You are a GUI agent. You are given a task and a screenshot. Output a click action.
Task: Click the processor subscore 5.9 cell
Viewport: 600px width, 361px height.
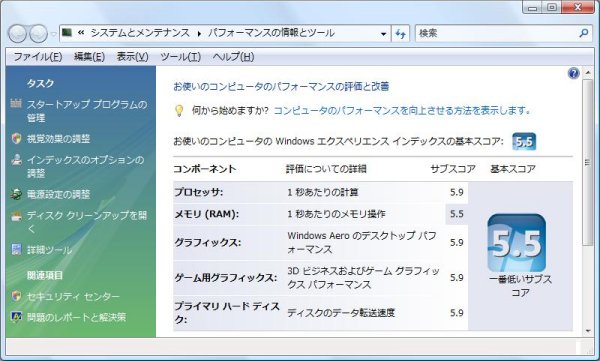click(457, 192)
